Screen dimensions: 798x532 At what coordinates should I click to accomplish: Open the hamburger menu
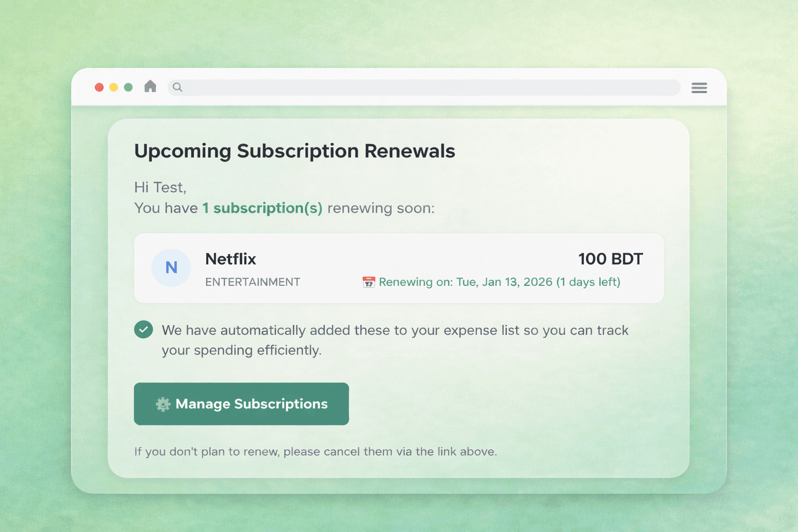(x=699, y=88)
